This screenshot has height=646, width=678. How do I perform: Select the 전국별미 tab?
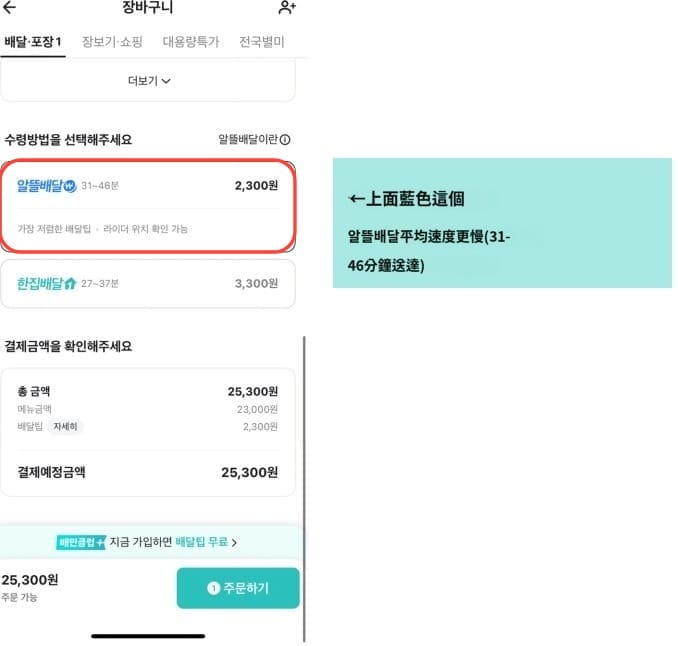262,42
